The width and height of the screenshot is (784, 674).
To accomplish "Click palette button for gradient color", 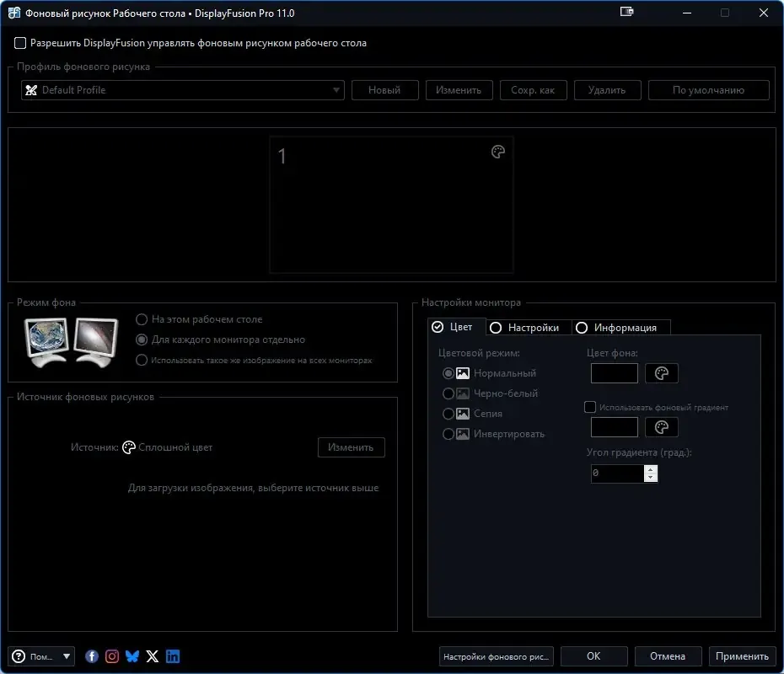I will click(661, 427).
